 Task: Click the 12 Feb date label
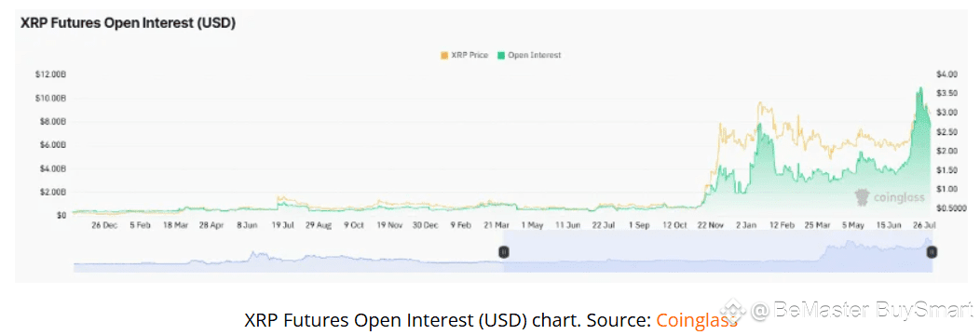782,224
